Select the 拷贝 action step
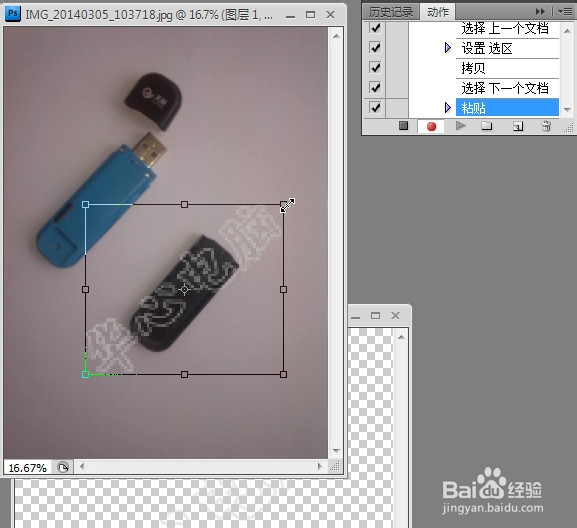 507,68
